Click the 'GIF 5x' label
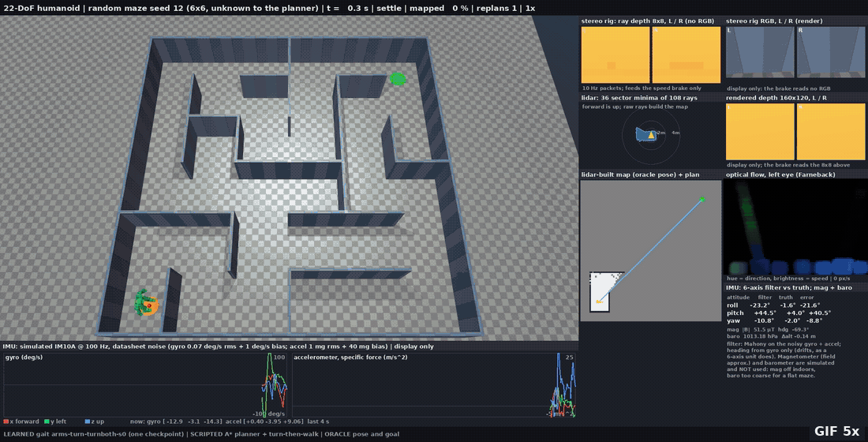 pyautogui.click(x=836, y=432)
